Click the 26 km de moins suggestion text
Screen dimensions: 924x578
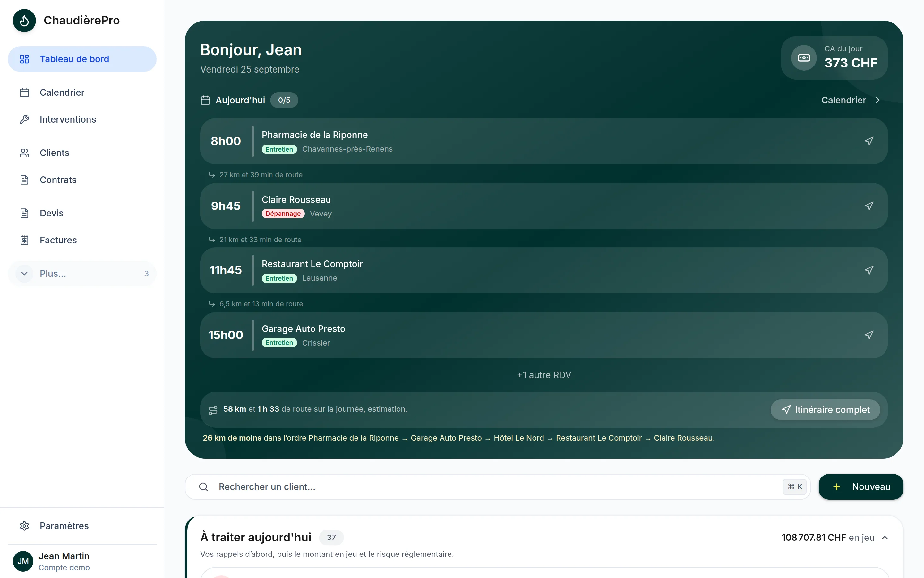(458, 438)
